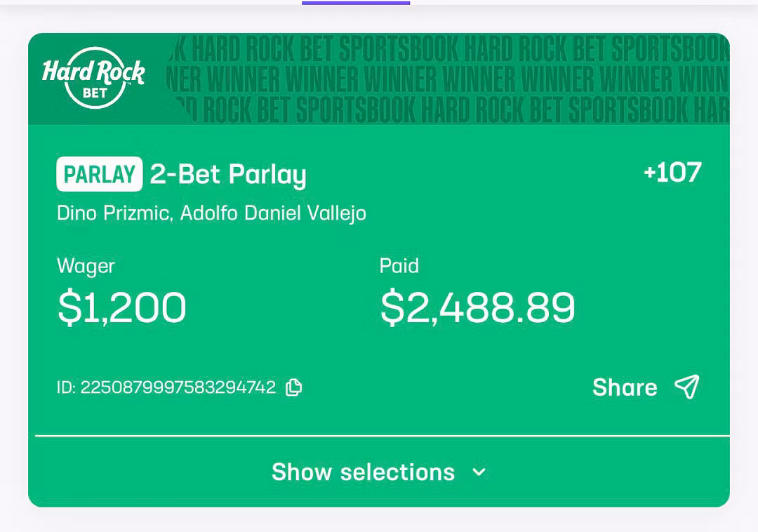The image size is (758, 532).
Task: Click the Hard Rock Bet Sportsbook banner text
Action: pos(449,48)
